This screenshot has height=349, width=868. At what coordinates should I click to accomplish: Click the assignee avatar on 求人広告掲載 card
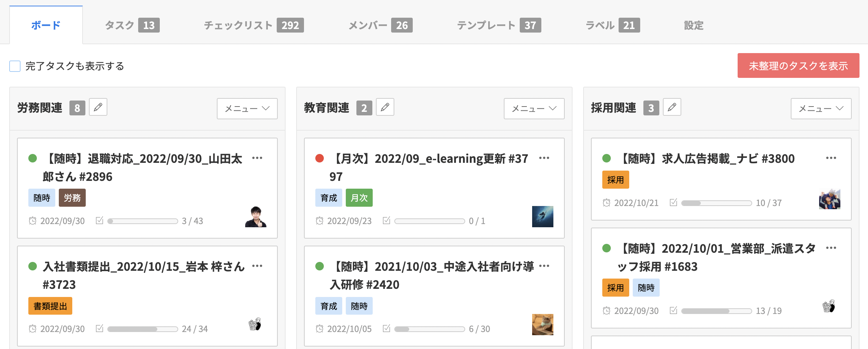(x=829, y=199)
